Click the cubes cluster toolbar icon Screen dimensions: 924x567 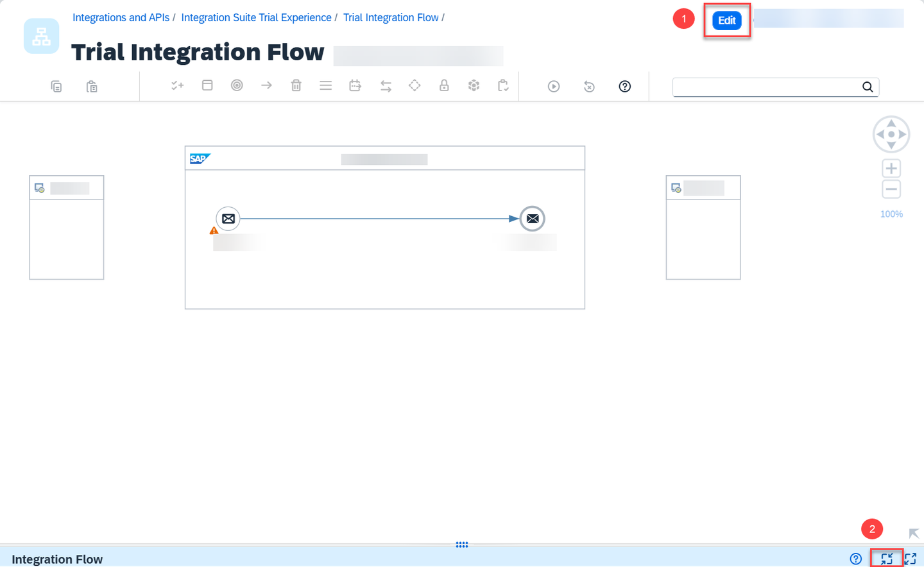pos(474,85)
